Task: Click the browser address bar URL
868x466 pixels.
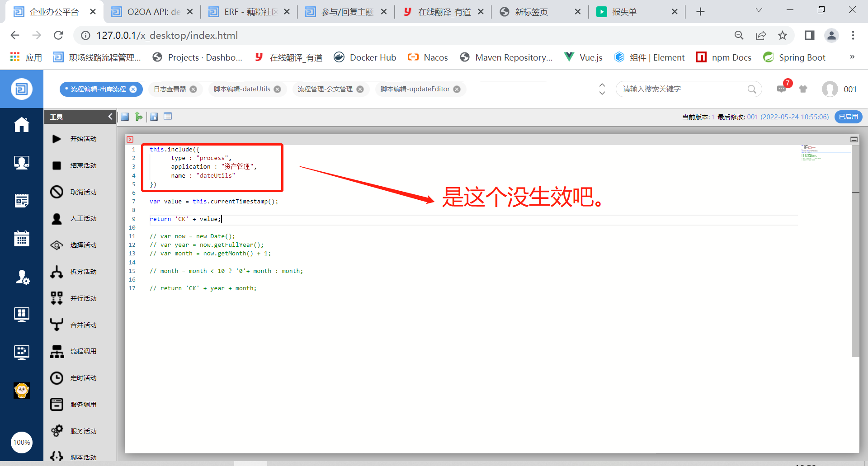Action: (x=167, y=35)
